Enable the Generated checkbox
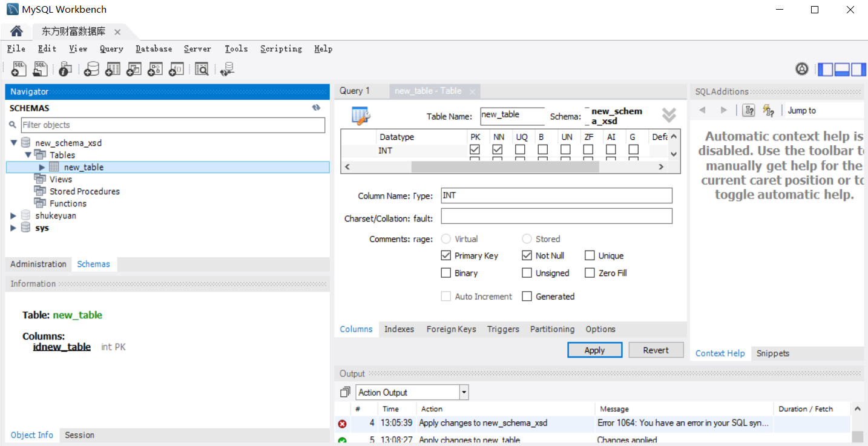The image size is (868, 446). pos(527,297)
